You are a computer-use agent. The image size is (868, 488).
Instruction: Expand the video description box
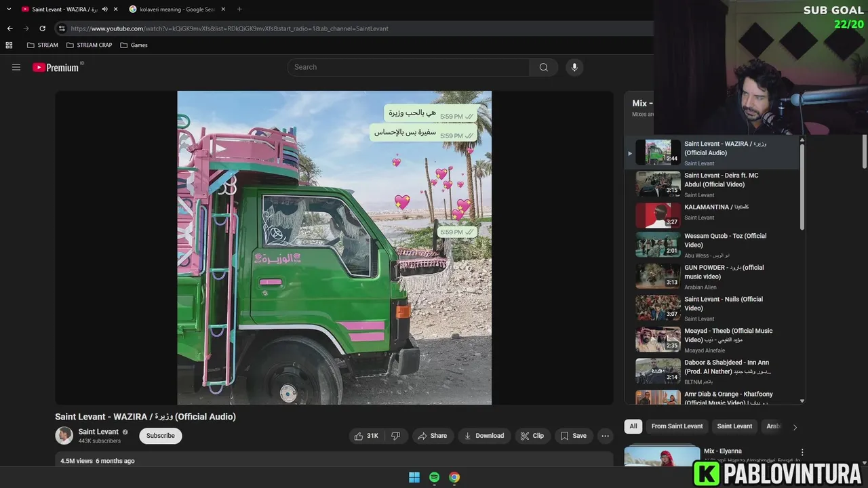pos(334,460)
